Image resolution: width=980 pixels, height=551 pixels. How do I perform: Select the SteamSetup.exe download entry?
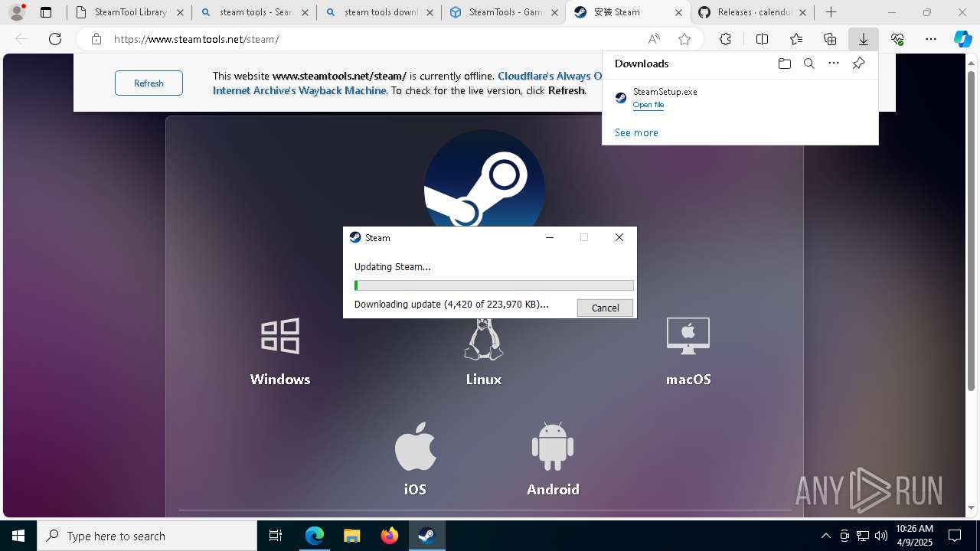(x=740, y=98)
